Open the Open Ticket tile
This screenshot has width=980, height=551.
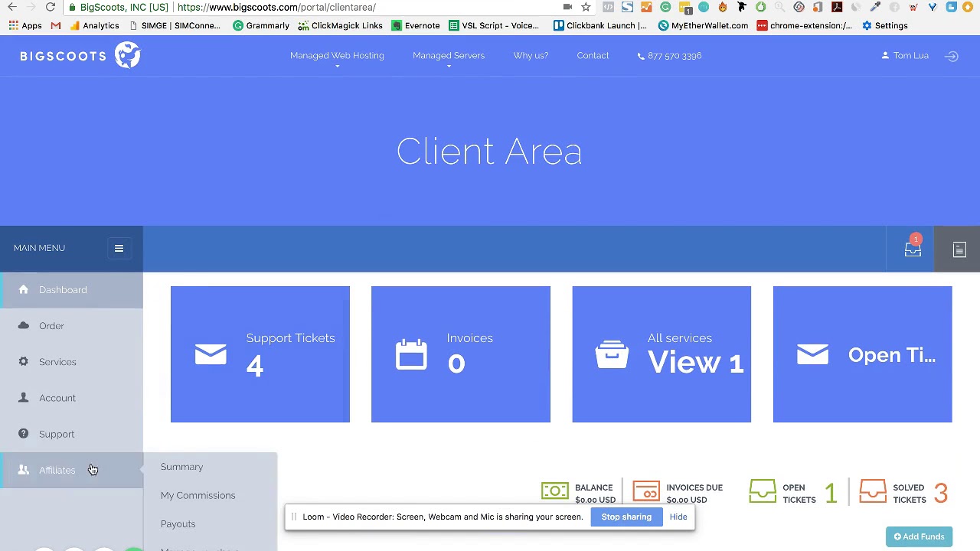click(x=863, y=354)
